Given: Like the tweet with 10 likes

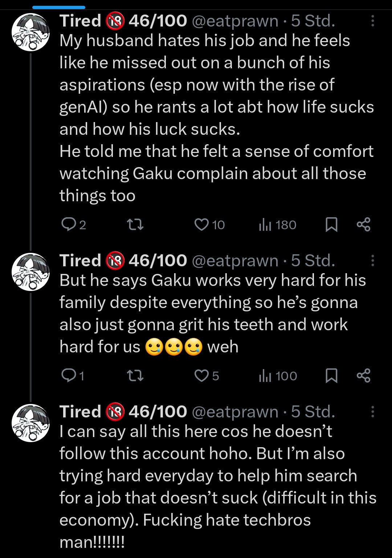Looking at the screenshot, I should (202, 225).
